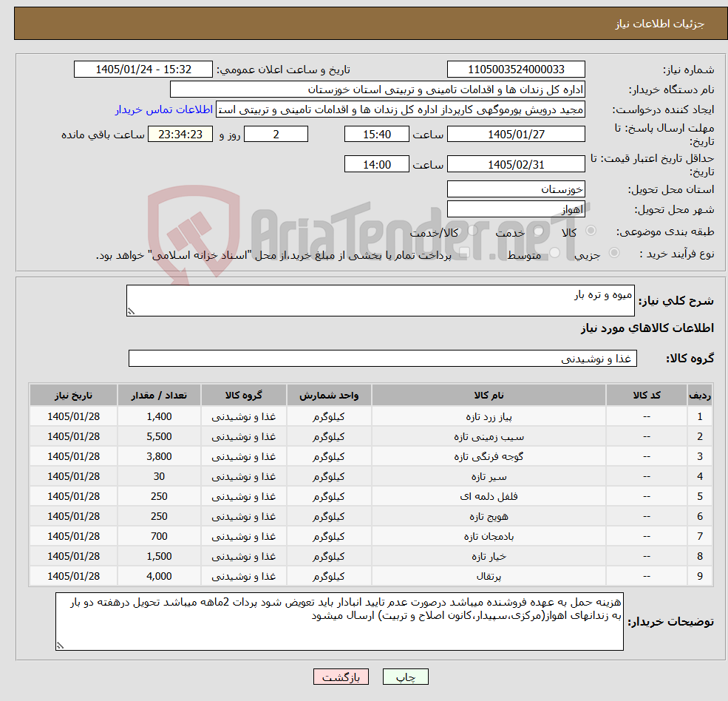Select the row پیاز زرد تازه
Image resolution: width=728 pixels, height=701 pixels.
370,417
